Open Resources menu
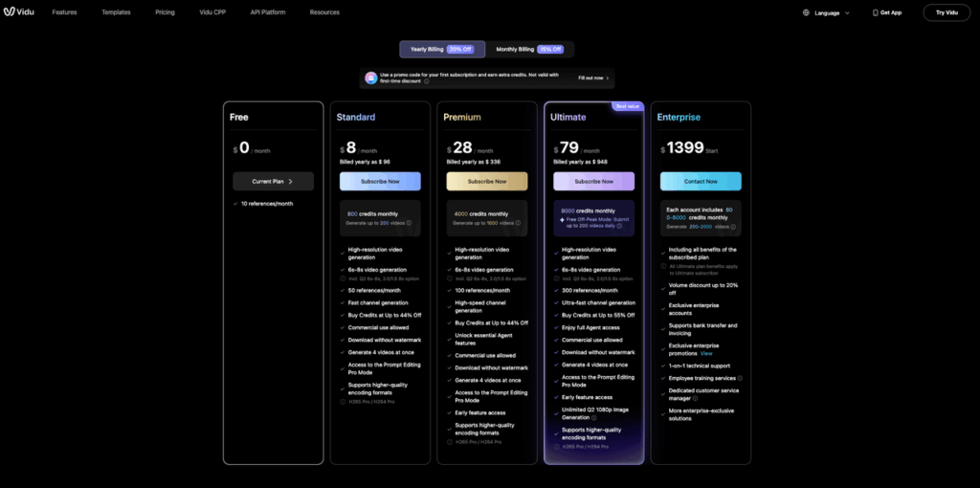Image resolution: width=980 pixels, height=488 pixels. click(x=325, y=12)
